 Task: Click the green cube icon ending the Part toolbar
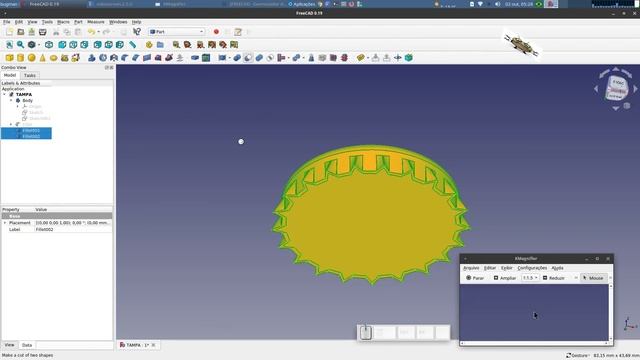409,58
